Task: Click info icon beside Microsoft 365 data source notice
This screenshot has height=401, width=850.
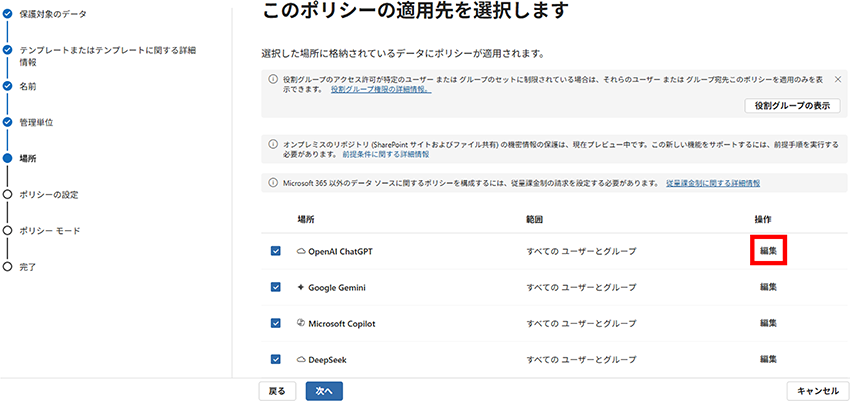Action: [274, 183]
